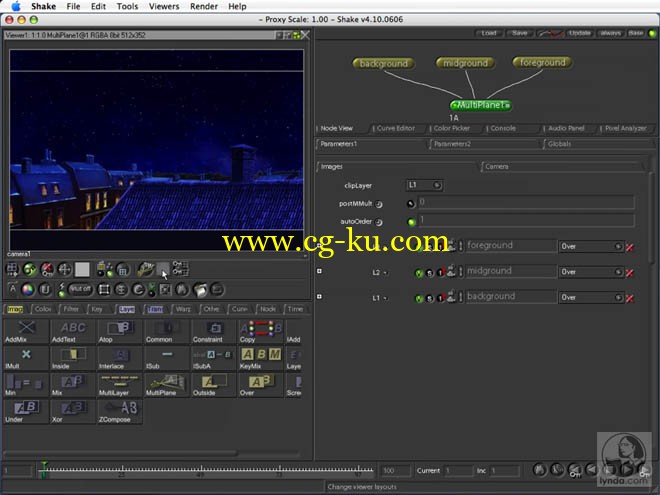Add the KeyMix node
The image size is (660, 495).
261,358
